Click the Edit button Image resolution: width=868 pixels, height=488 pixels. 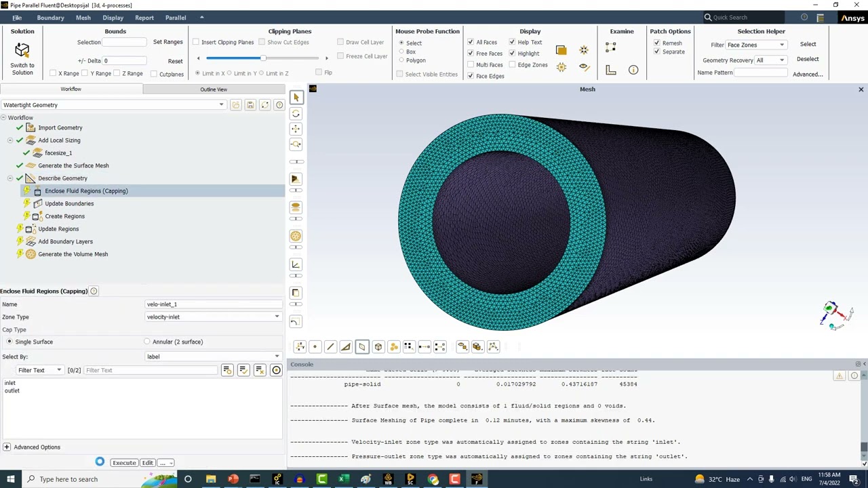coord(147,463)
